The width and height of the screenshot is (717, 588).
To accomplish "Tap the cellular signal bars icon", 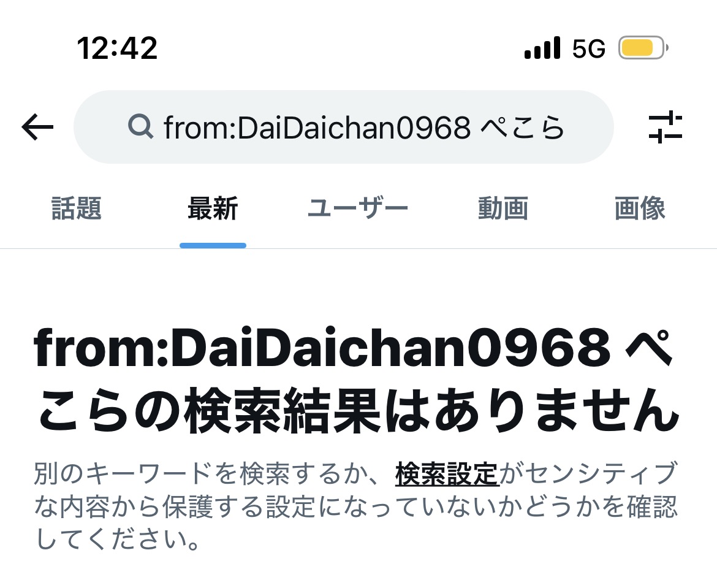I will point(542,48).
